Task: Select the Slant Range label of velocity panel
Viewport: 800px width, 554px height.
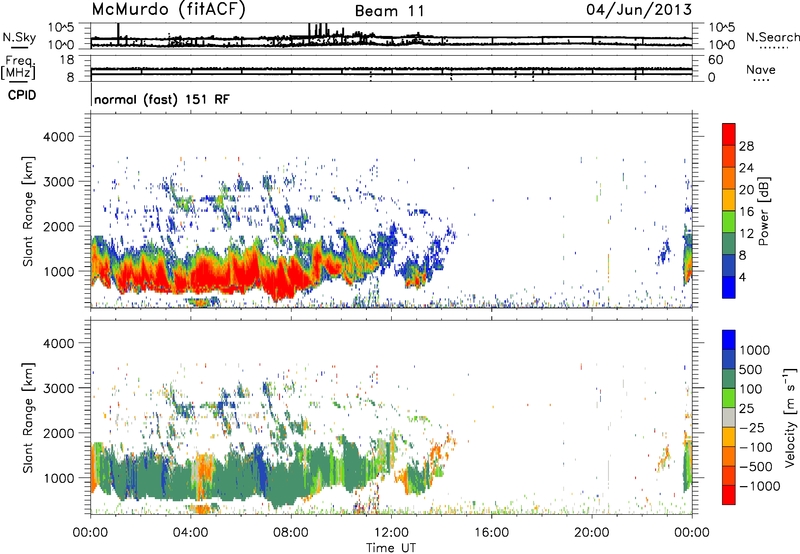Action: pyautogui.click(x=28, y=418)
